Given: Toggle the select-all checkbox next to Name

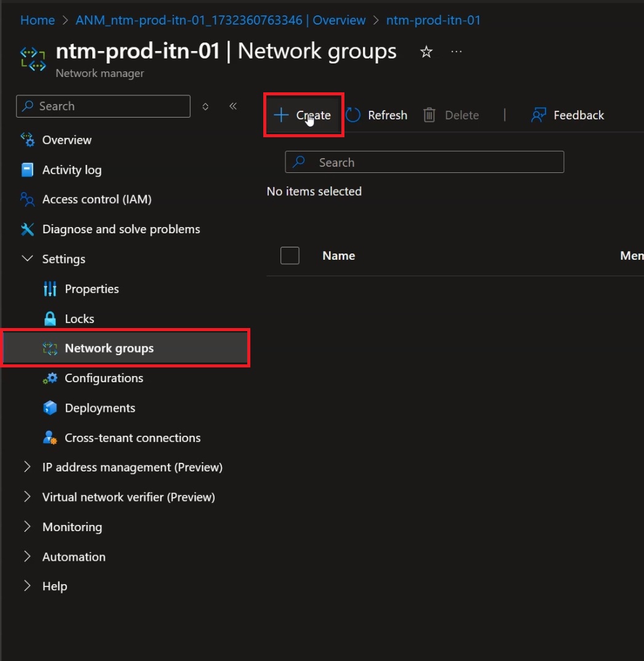Looking at the screenshot, I should [290, 255].
